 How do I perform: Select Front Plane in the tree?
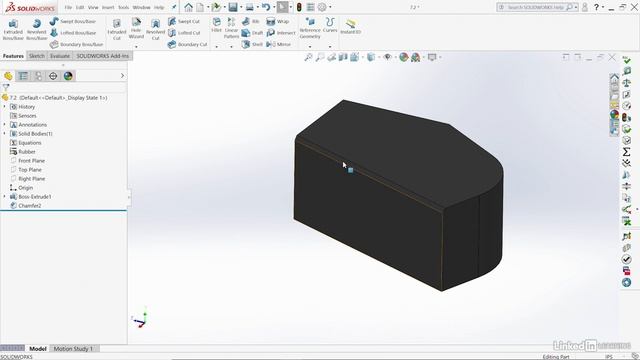27,160
